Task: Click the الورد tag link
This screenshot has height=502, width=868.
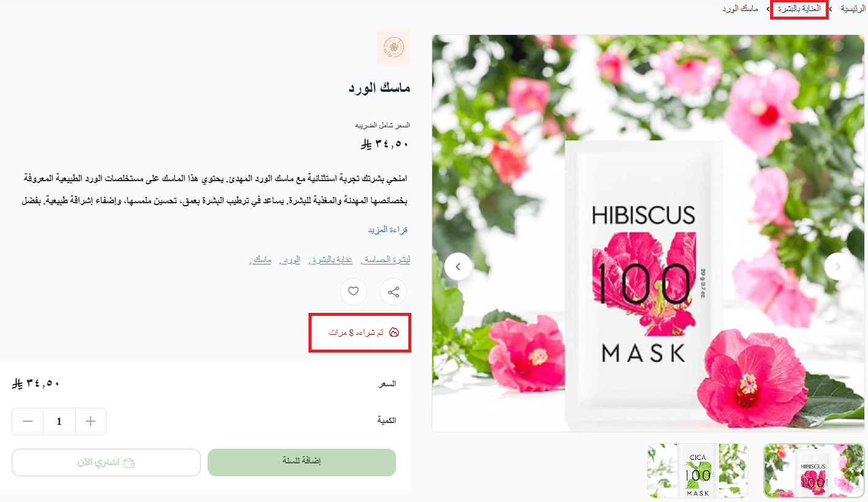Action: pyautogui.click(x=290, y=260)
